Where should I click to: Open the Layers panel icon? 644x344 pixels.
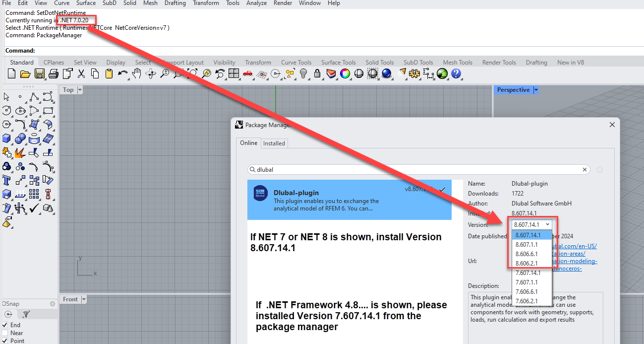pyautogui.click(x=331, y=74)
